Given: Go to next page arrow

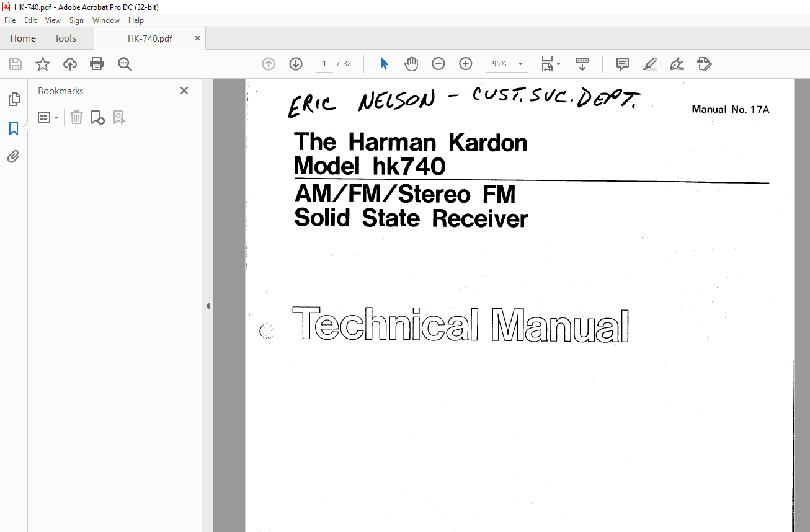Looking at the screenshot, I should pyautogui.click(x=296, y=64).
